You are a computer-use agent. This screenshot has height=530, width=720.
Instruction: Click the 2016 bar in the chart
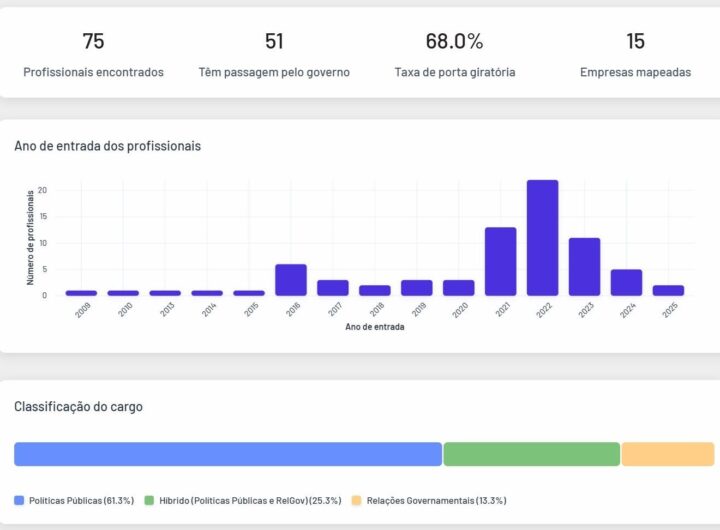291,280
